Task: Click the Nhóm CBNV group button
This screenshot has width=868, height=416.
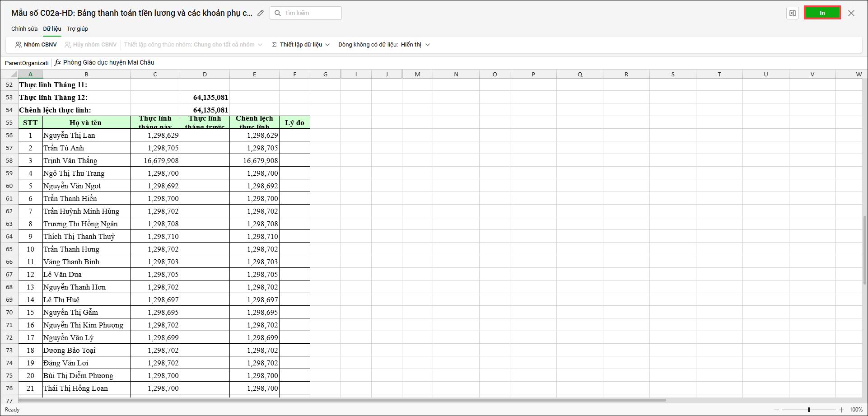Action: pos(36,45)
